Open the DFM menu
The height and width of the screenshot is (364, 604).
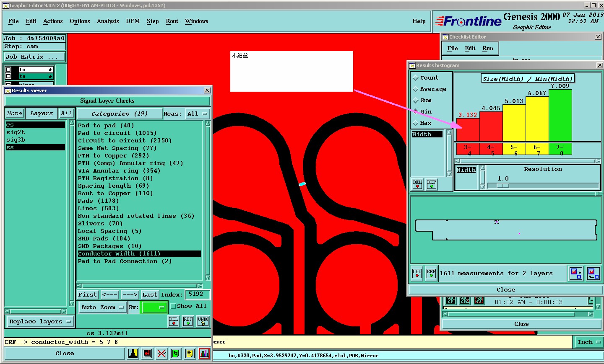pyautogui.click(x=133, y=21)
